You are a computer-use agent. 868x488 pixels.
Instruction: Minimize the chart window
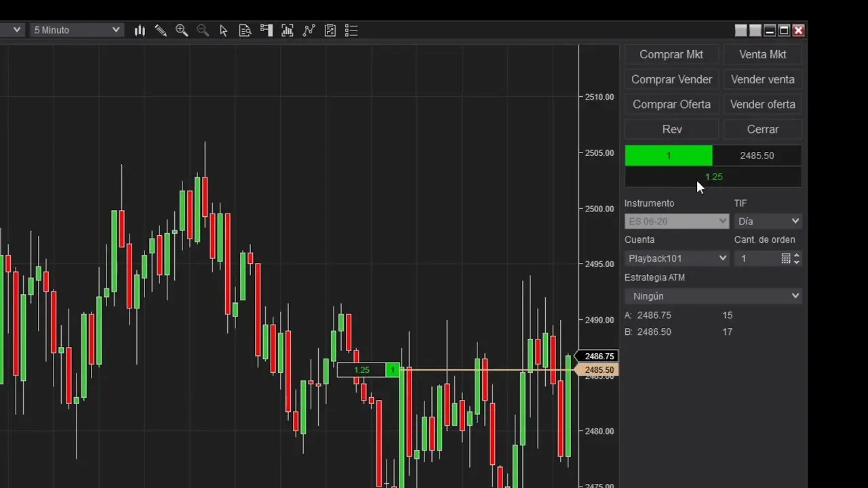pyautogui.click(x=770, y=30)
